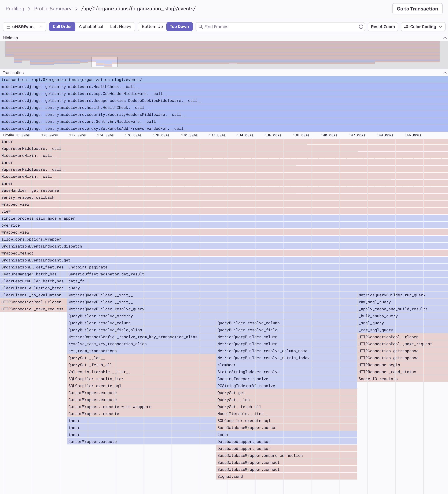Click the thread list icon beside uWSGIWorker
This screenshot has width=448, height=494.
tap(8, 27)
